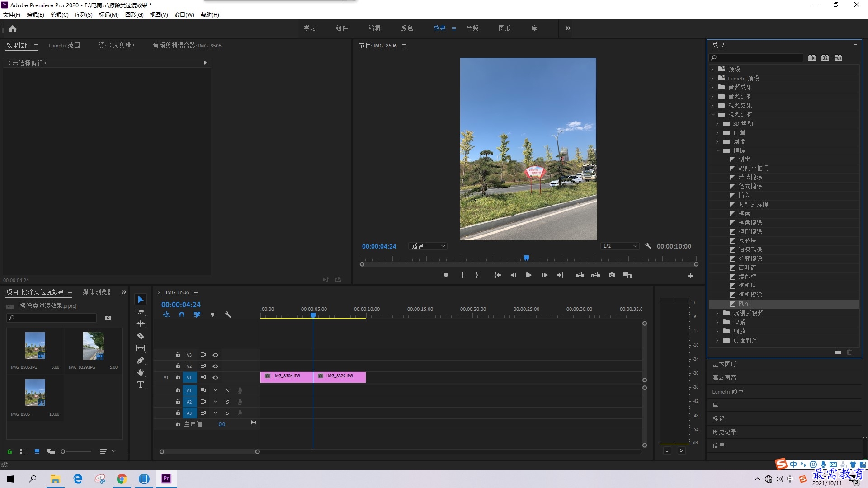868x488 pixels.
Task: Open the 序列(S) menu
Action: coord(84,15)
